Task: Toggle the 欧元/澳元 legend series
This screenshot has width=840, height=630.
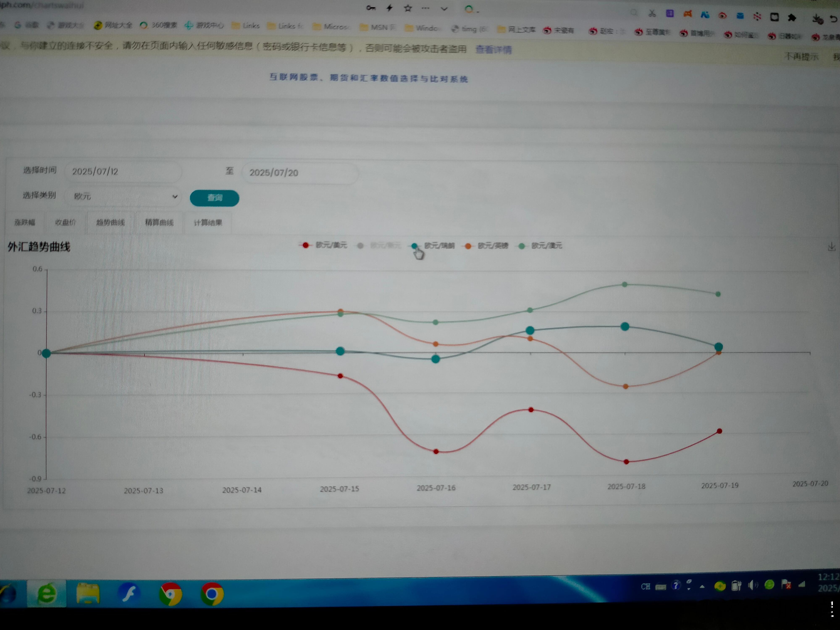Action: [540, 246]
